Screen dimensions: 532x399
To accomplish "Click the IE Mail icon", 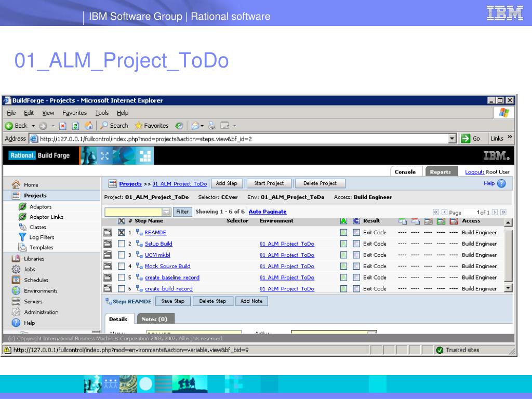I will click(x=195, y=126).
